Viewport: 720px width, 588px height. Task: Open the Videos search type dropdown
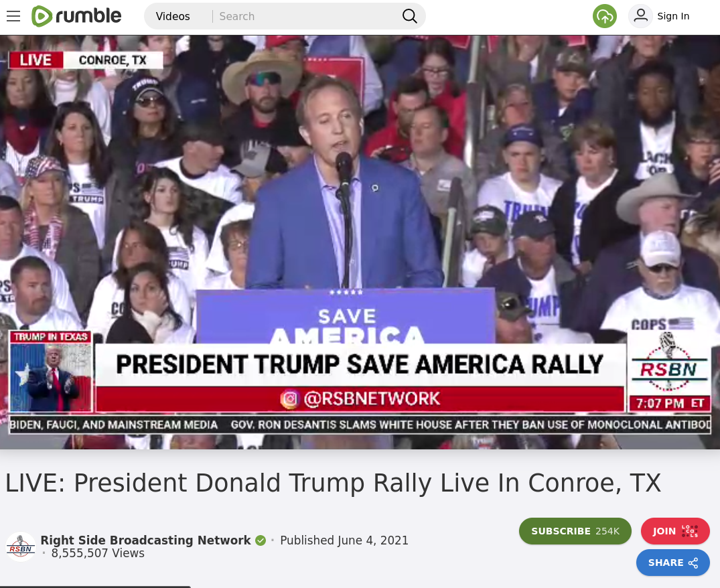(x=173, y=16)
